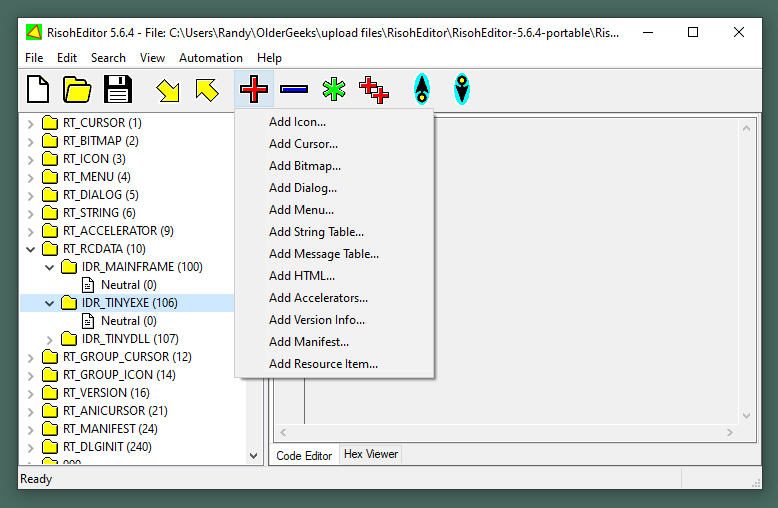
Task: Collapse the IDR_TINYEXE (106) node
Action: point(49,303)
